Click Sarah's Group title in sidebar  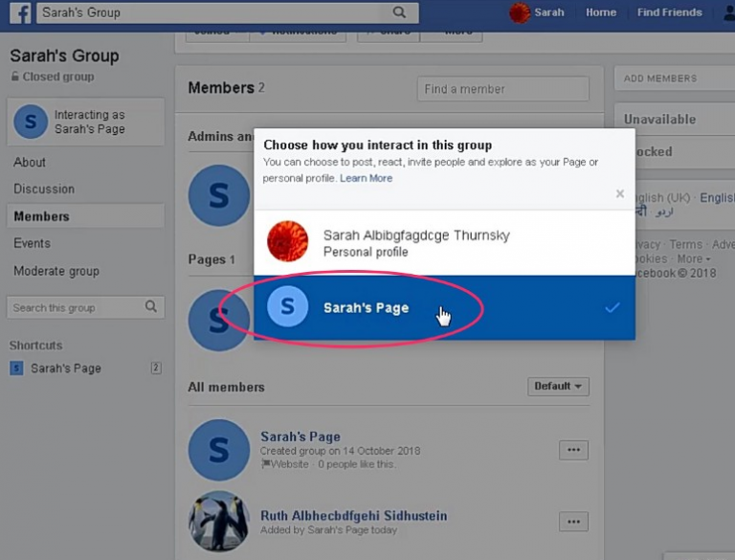click(64, 56)
